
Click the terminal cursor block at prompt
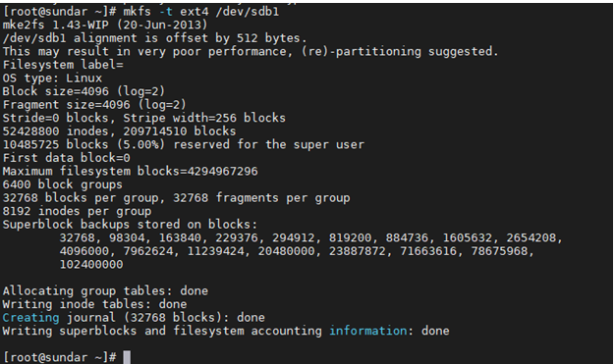pos(127,357)
